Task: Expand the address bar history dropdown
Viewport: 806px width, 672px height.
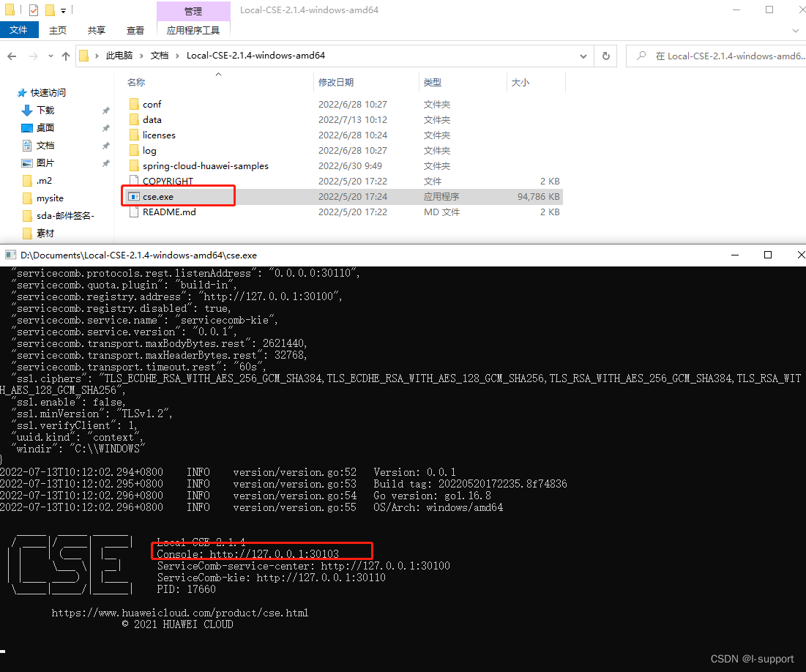Action: click(583, 56)
